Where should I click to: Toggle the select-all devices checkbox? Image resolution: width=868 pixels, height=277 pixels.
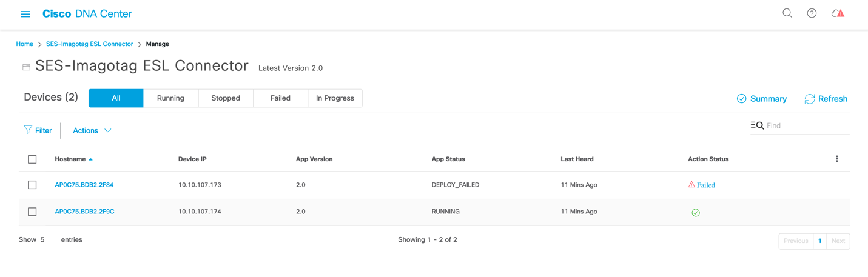[x=32, y=159]
